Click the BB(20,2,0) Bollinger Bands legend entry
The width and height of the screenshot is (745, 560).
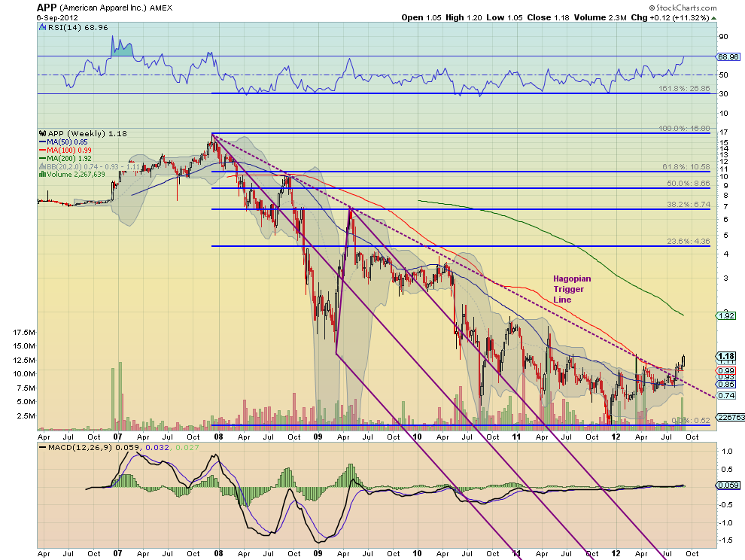click(93, 166)
